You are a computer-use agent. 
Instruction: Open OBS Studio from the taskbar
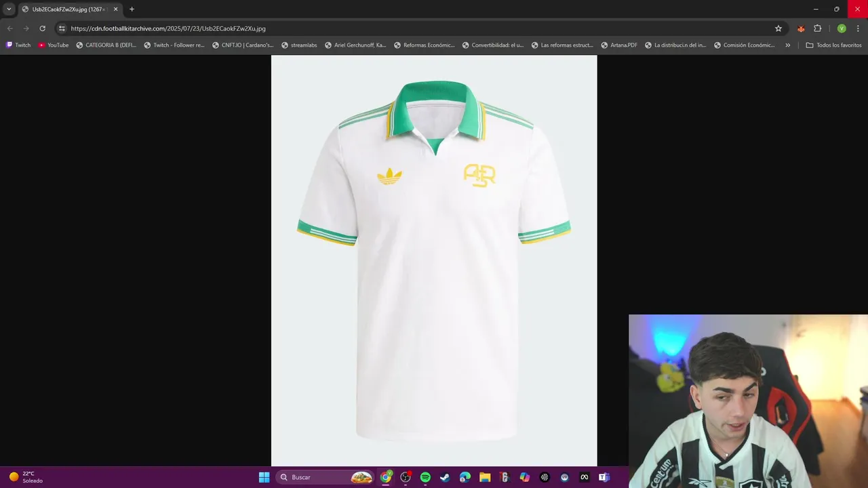tap(406, 477)
